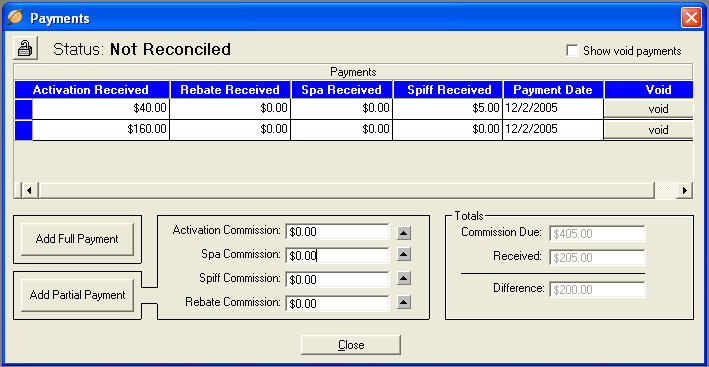709x367 pixels.
Task: Click the Rebate Received column header
Action: (230, 89)
